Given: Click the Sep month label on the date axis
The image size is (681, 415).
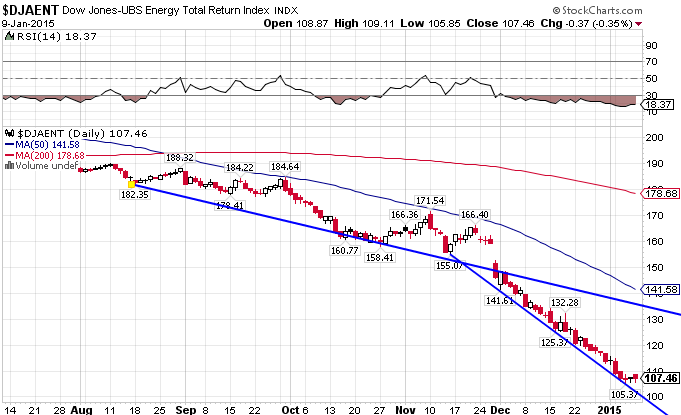Looking at the screenshot, I should click(x=185, y=410).
